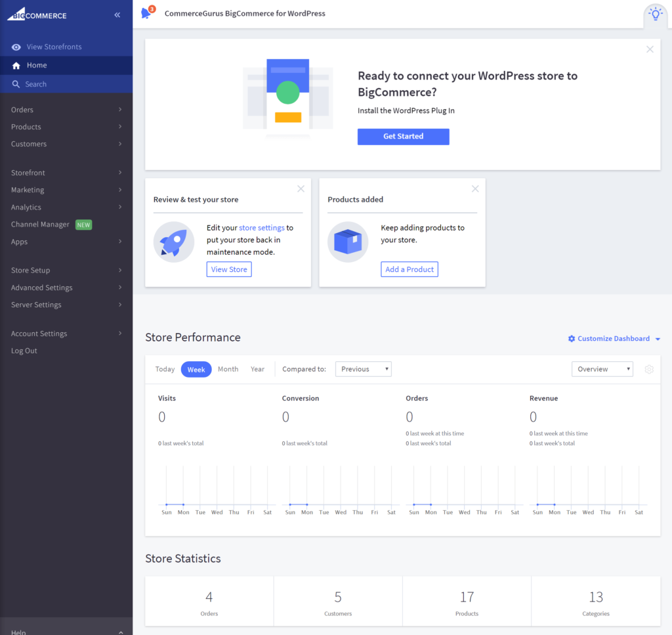Image resolution: width=672 pixels, height=635 pixels.
Task: Switch to Today tab
Action: [165, 369]
